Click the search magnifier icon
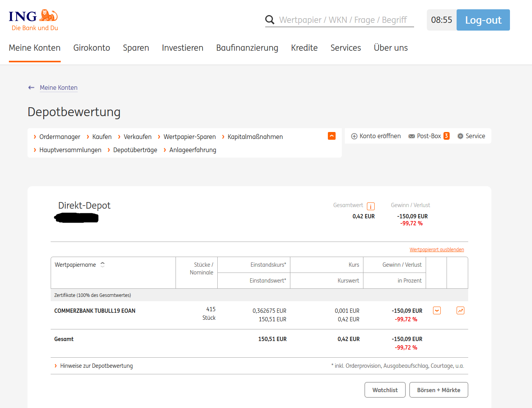 (269, 20)
